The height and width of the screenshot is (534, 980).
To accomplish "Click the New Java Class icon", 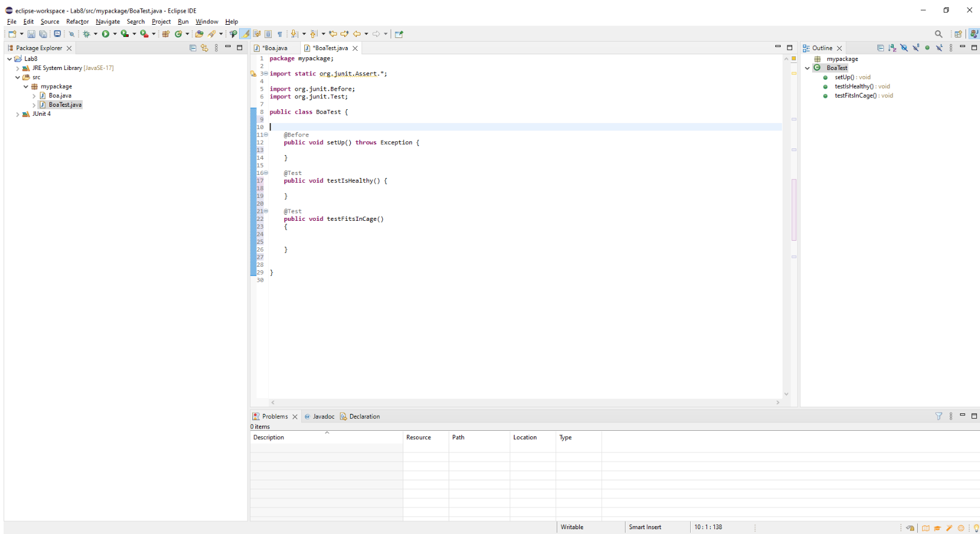I will (179, 34).
